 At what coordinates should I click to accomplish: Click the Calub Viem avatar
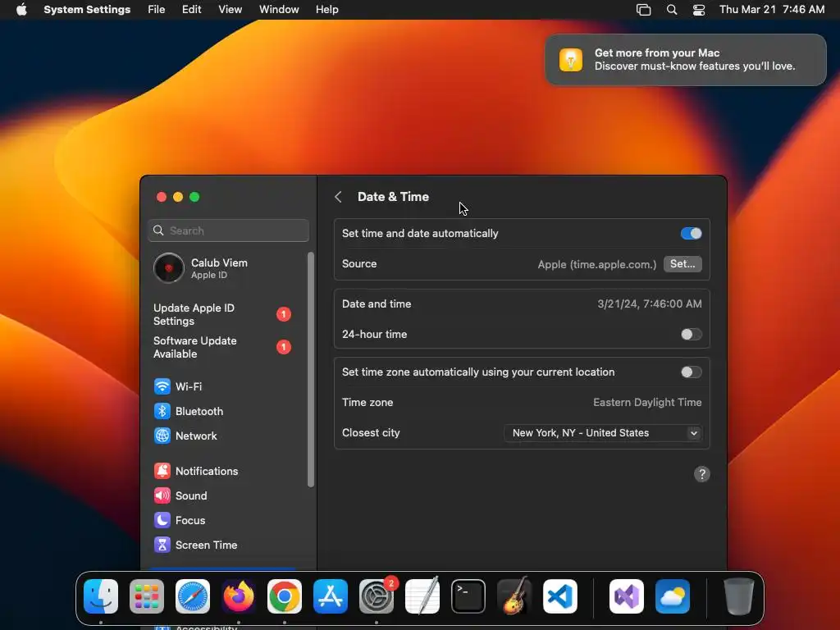(x=169, y=268)
